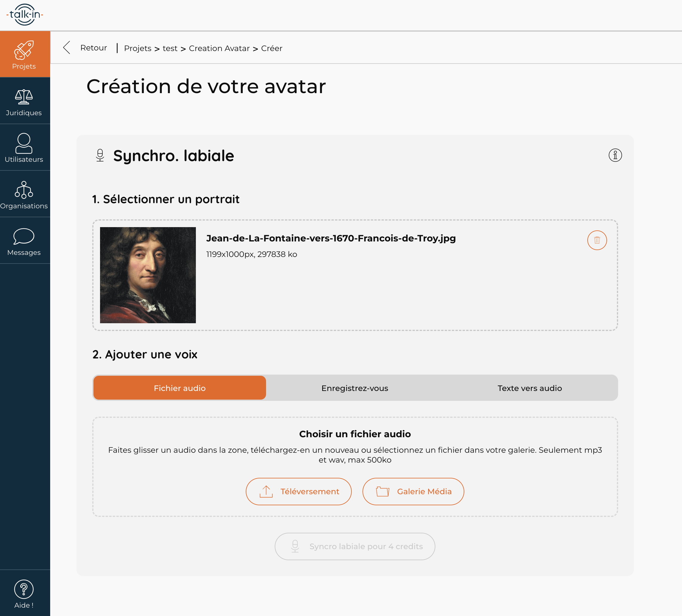Screen dimensions: 682x616
Task: Click the Creation Avatar breadcrumb link
Action: click(219, 48)
